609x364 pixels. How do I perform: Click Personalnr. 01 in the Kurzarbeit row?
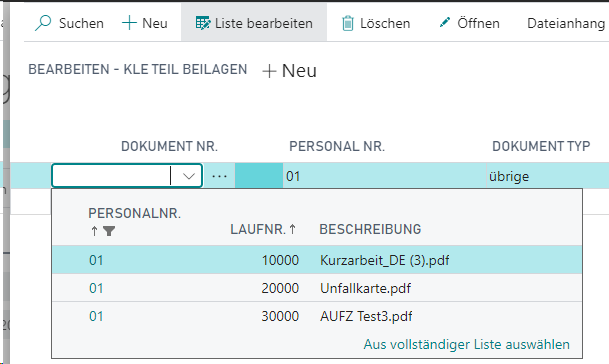(96, 260)
